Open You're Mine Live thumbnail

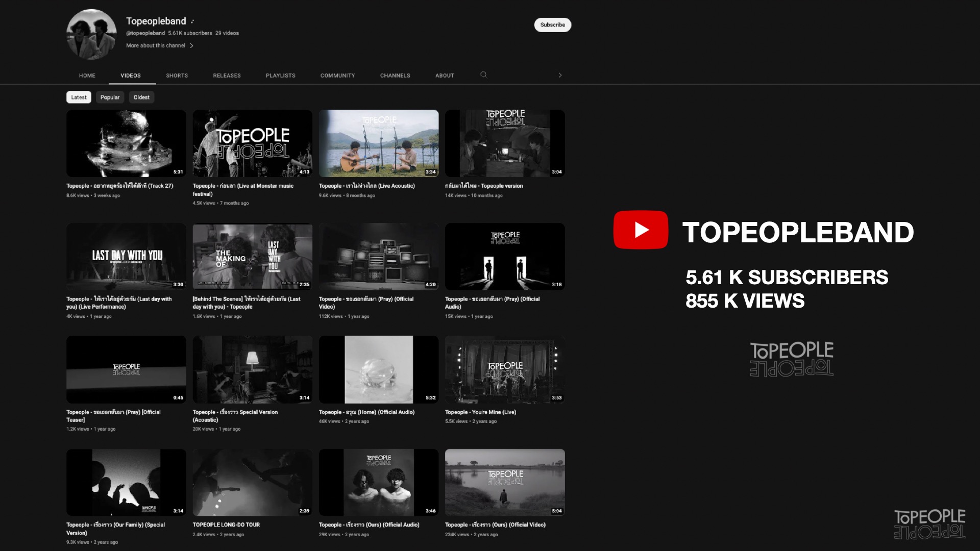pyautogui.click(x=505, y=369)
